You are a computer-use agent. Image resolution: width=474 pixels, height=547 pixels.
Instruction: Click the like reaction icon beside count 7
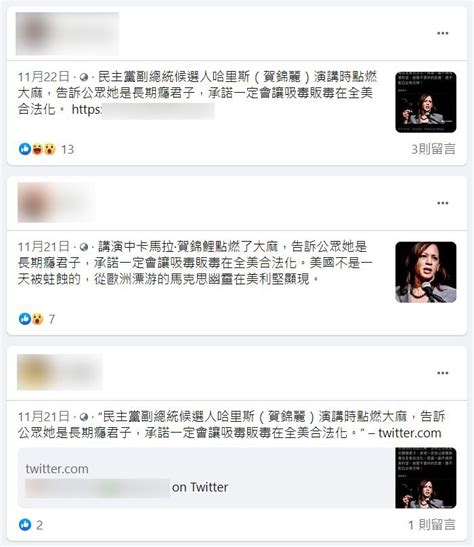(25, 319)
